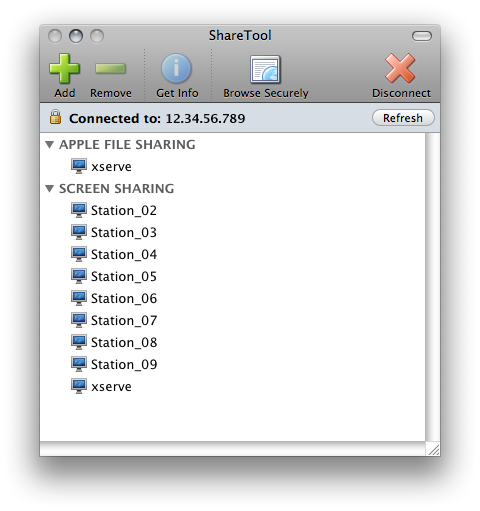Click the monitor icon beside Station_09
Image resolution: width=480 pixels, height=511 pixels.
click(79, 364)
